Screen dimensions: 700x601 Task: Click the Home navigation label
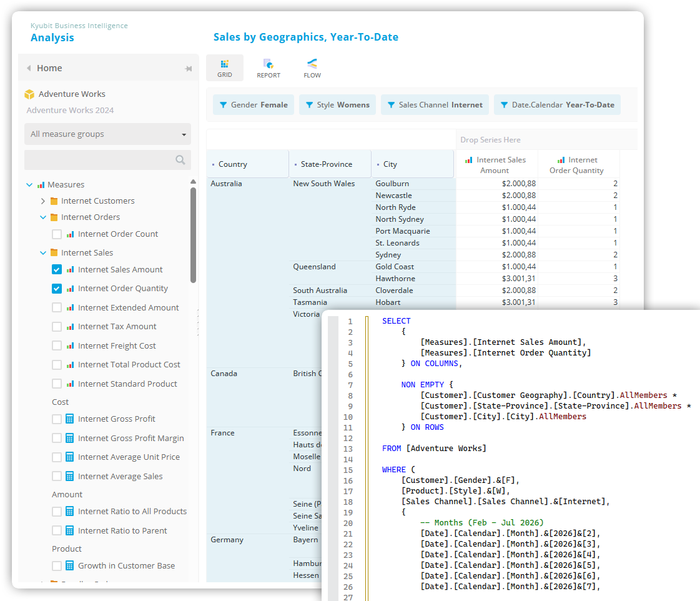pyautogui.click(x=49, y=68)
